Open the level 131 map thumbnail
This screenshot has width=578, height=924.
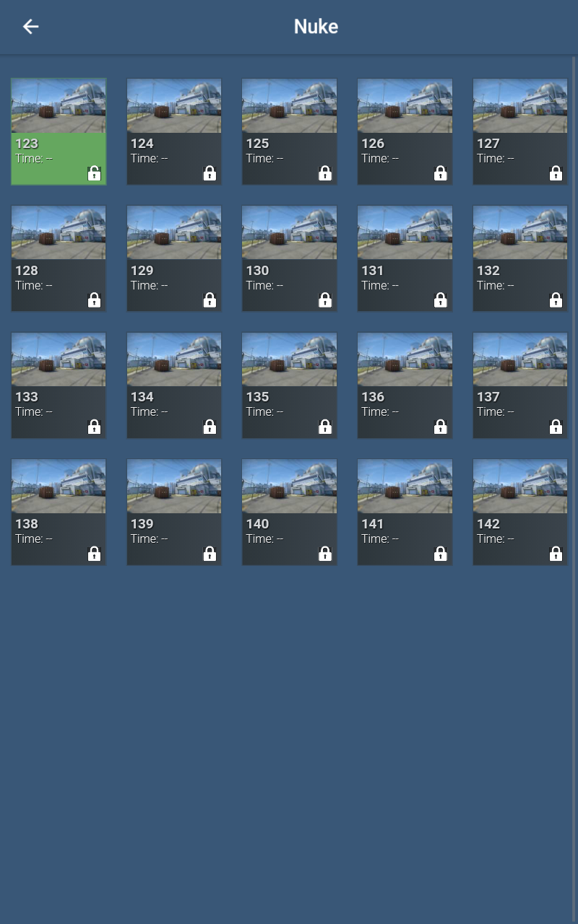pyautogui.click(x=405, y=232)
